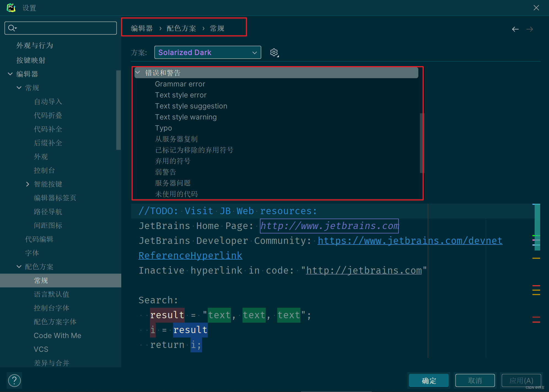Click the search magnifier icon in settings
The image size is (549, 392).
12,28
